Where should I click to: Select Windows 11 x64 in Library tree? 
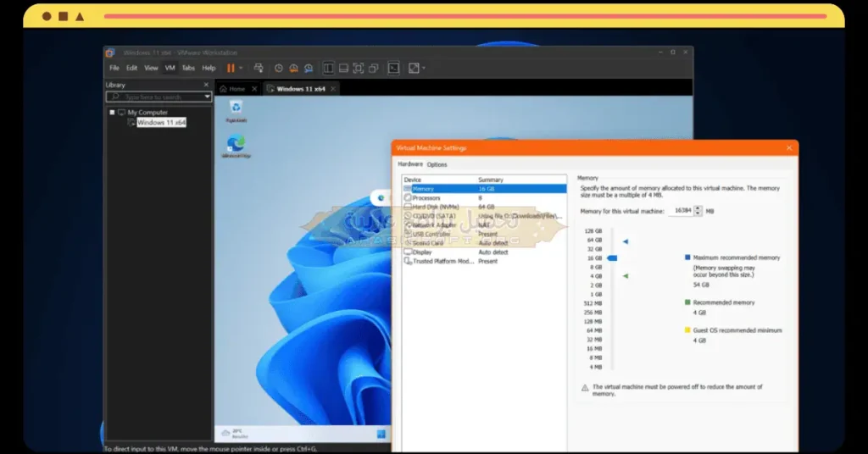pyautogui.click(x=161, y=122)
